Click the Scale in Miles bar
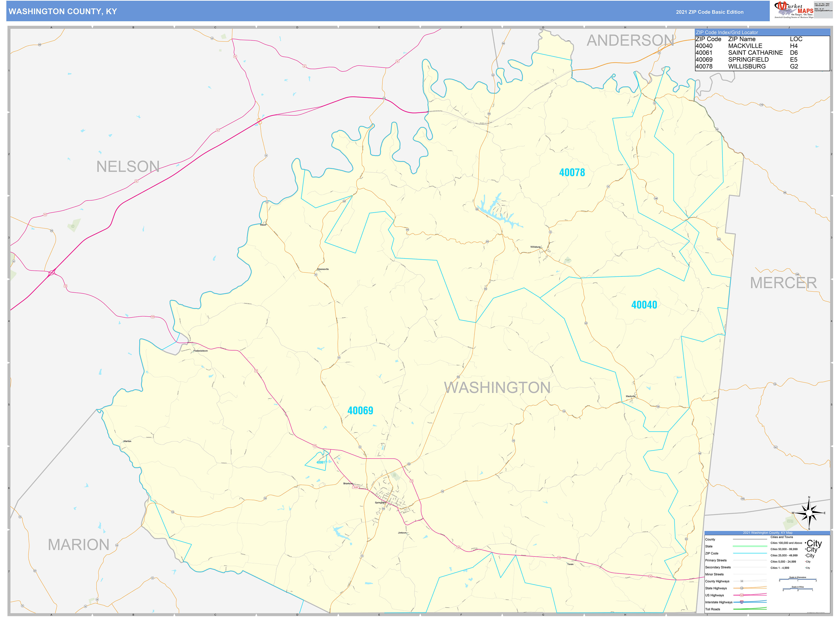The height and width of the screenshot is (617, 840). 798,589
